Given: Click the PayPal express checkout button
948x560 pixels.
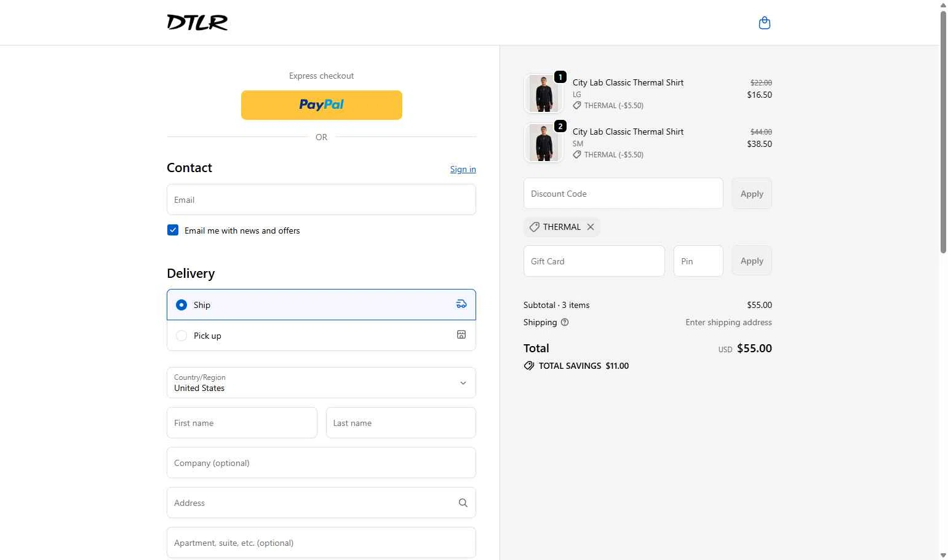Looking at the screenshot, I should coord(322,105).
